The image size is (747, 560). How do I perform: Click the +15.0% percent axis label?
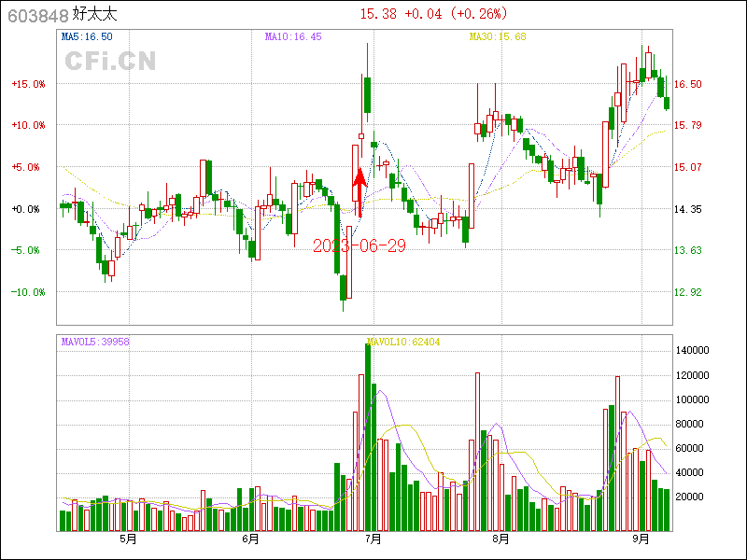click(28, 84)
